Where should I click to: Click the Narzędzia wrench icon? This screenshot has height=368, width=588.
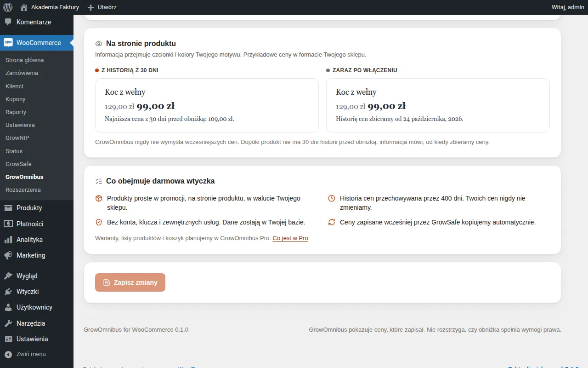[x=8, y=323]
